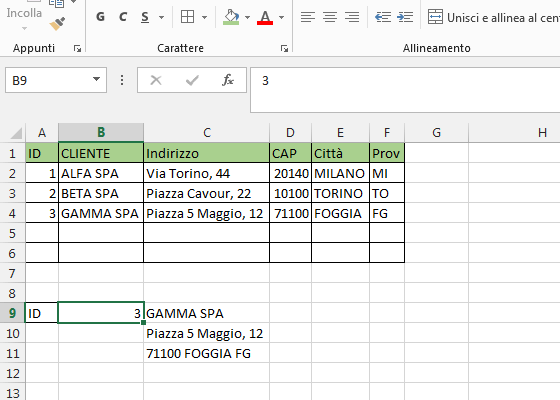Image resolution: width=560 pixels, height=400 pixels.
Task: Apply red font color icon
Action: tap(265, 17)
